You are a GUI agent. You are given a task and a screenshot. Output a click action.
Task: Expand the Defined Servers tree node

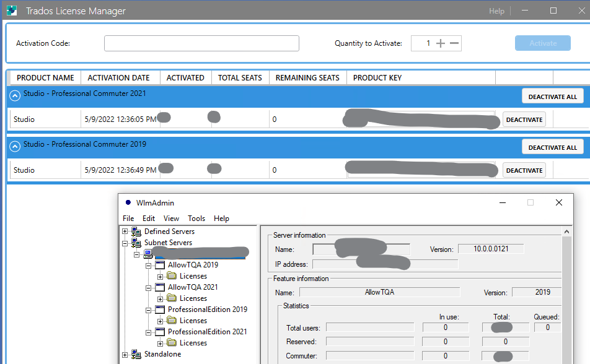(125, 232)
